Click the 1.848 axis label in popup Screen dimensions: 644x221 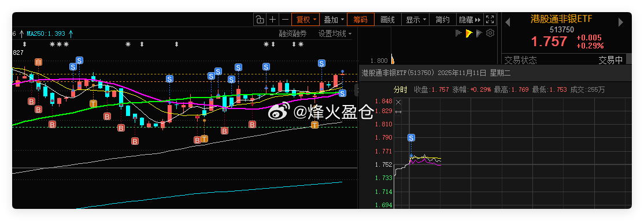[x=384, y=102]
